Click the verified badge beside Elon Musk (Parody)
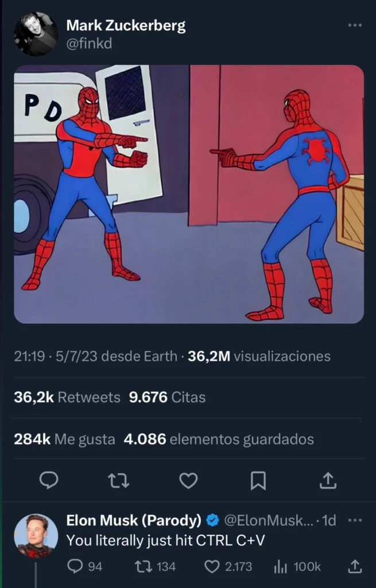 click(x=213, y=520)
